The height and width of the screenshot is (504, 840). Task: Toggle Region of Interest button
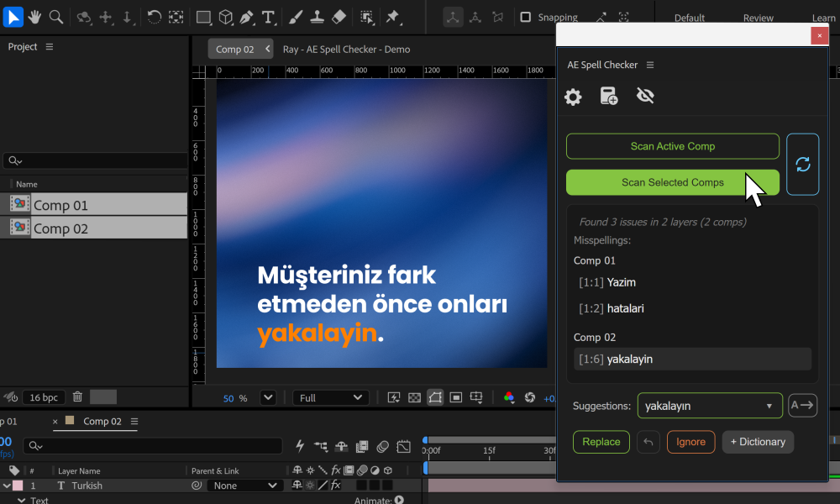click(456, 397)
